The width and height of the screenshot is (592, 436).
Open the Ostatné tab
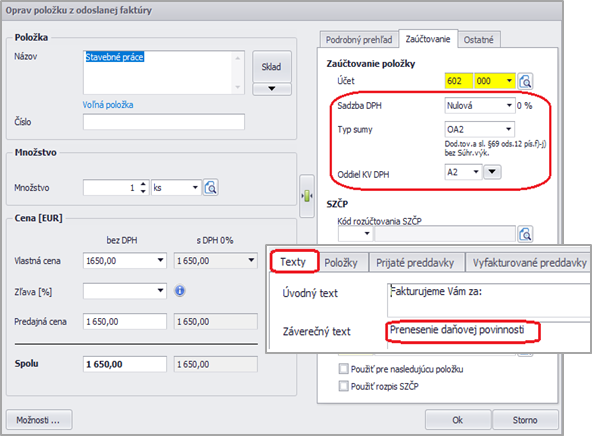[478, 40]
